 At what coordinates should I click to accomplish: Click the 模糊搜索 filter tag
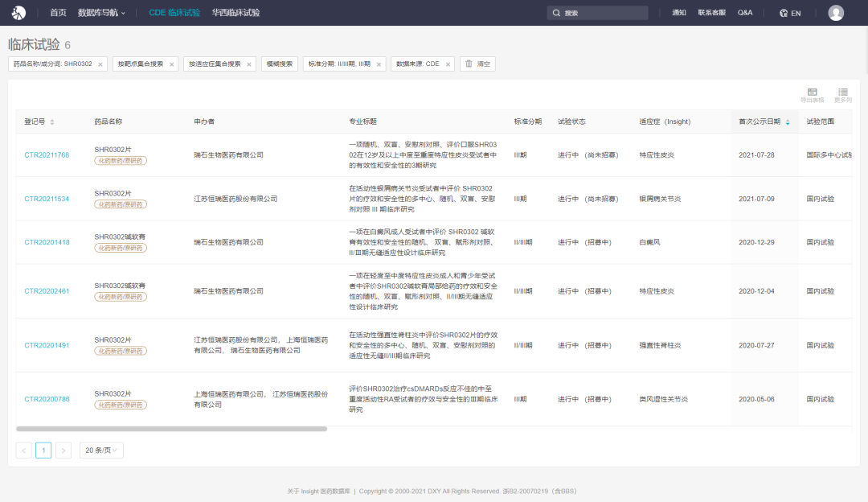pyautogui.click(x=280, y=64)
